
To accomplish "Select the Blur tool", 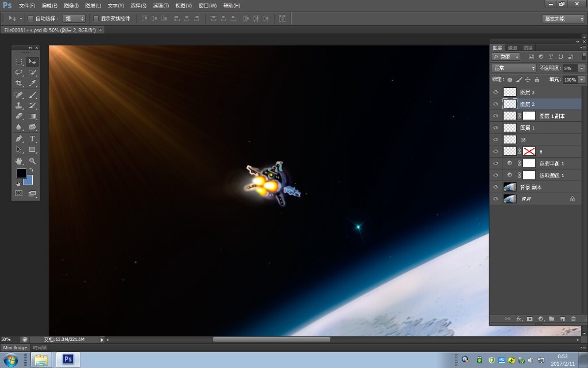I will point(19,127).
